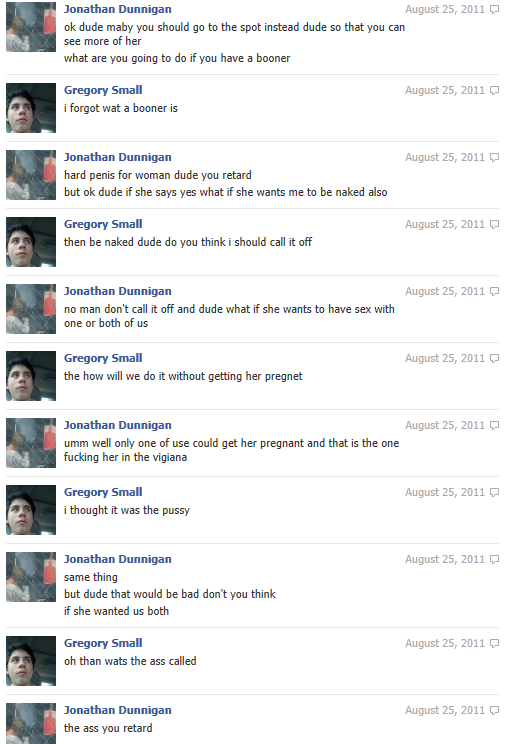Open Jonathan Dunnigan name above 'ok dude maby'
The width and height of the screenshot is (508, 744).
tap(118, 9)
